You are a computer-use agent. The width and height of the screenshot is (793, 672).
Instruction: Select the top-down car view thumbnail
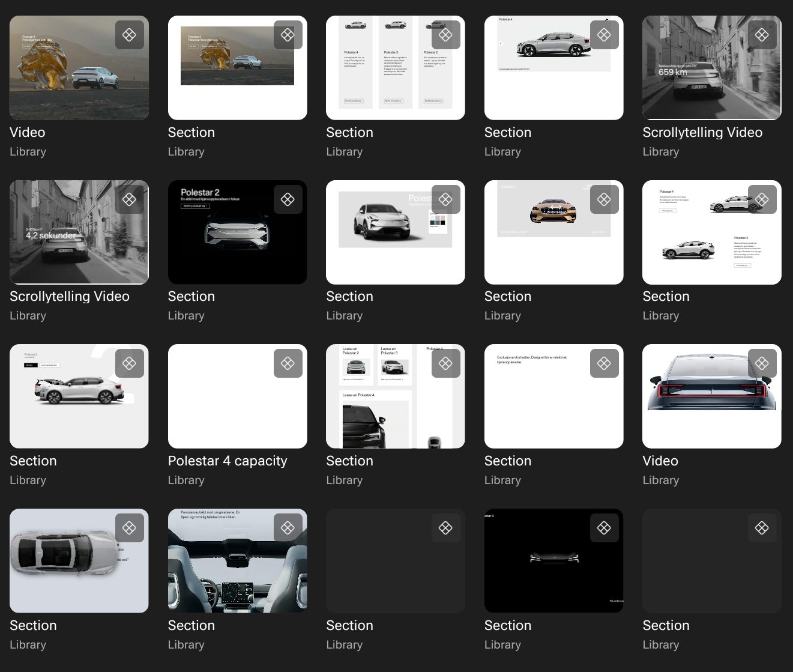click(79, 561)
